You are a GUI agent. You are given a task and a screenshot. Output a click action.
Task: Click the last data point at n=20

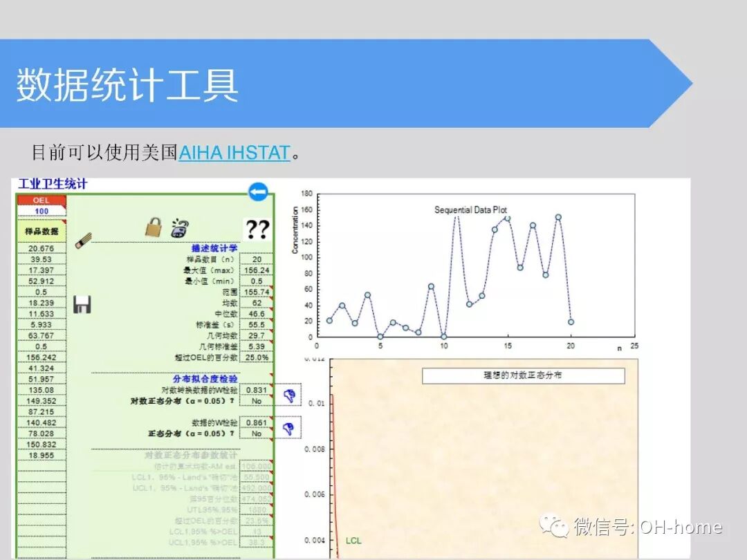[x=571, y=322]
